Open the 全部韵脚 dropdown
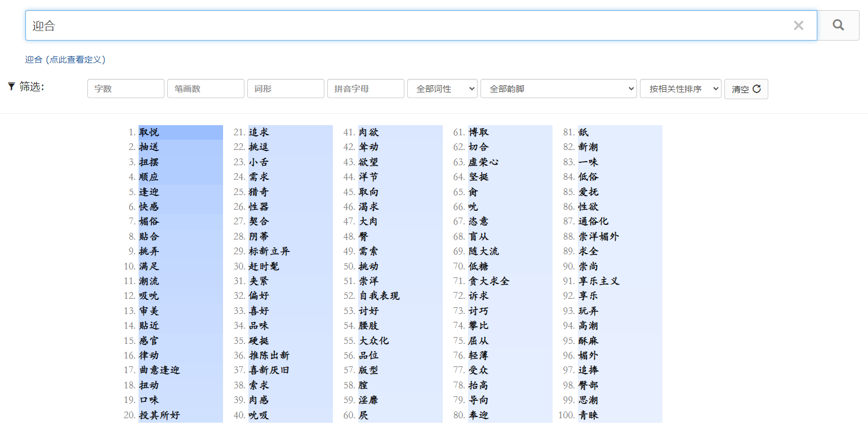Viewport: 868px width, 434px height. coord(558,88)
